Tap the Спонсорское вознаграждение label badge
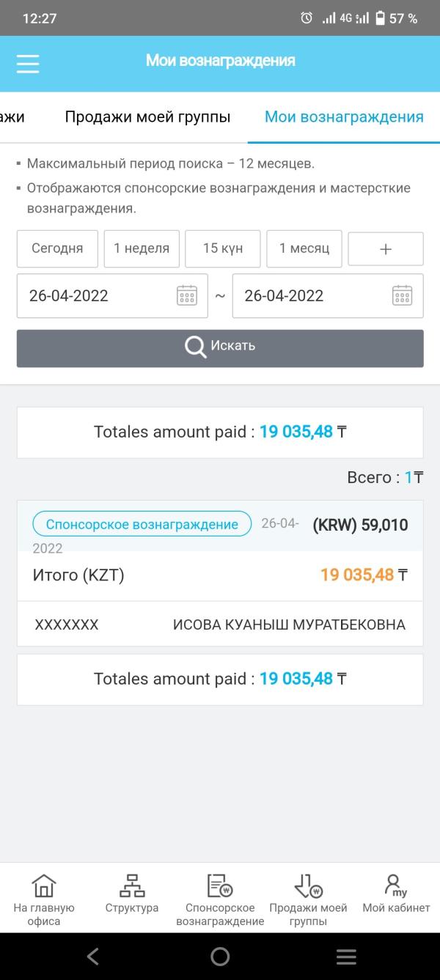 coord(142,524)
